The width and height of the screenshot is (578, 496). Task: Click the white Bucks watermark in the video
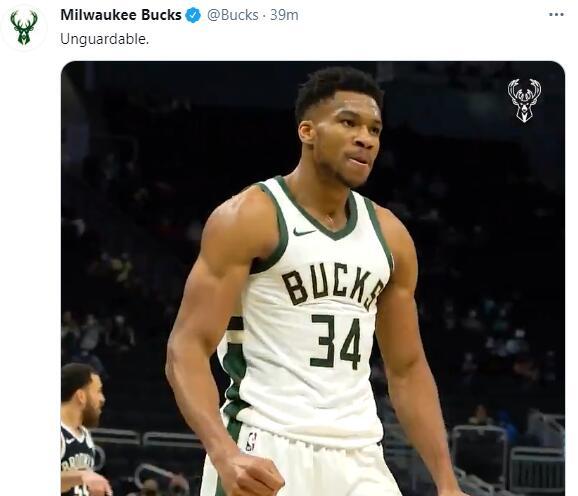tap(524, 100)
